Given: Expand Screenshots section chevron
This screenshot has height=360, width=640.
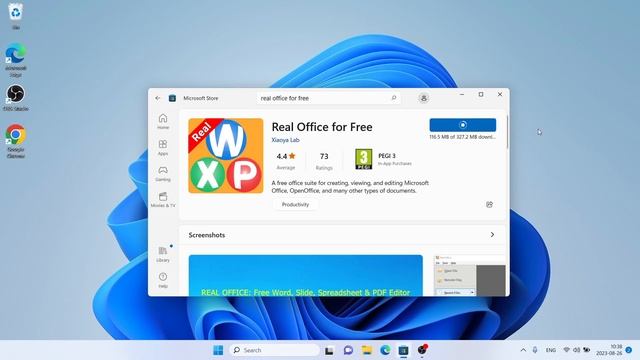Looking at the screenshot, I should [x=492, y=235].
